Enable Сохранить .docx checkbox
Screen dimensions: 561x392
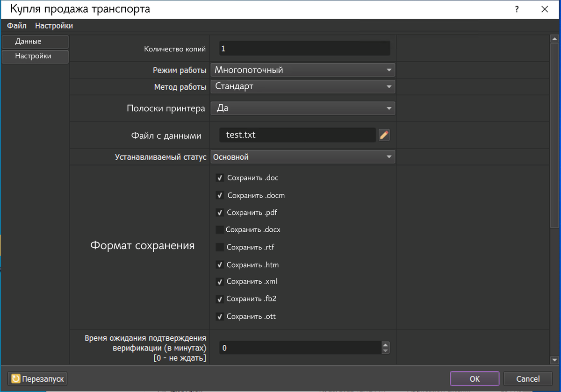pos(219,230)
